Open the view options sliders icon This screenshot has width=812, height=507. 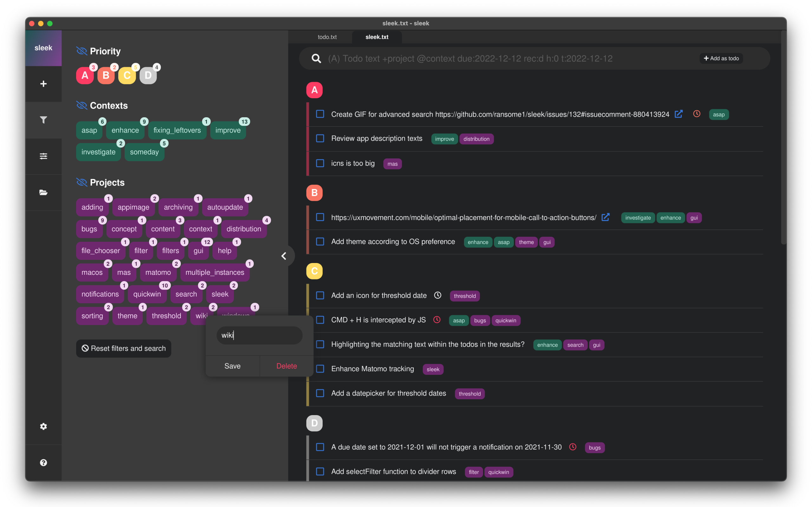(43, 156)
